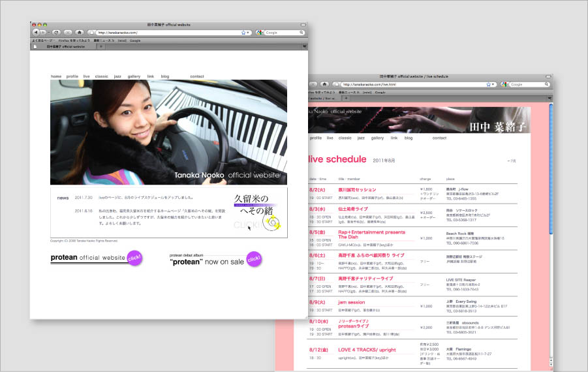The width and height of the screenshot is (588, 372).
Task: Go Home in the live schedule browser
Action: [325, 84]
